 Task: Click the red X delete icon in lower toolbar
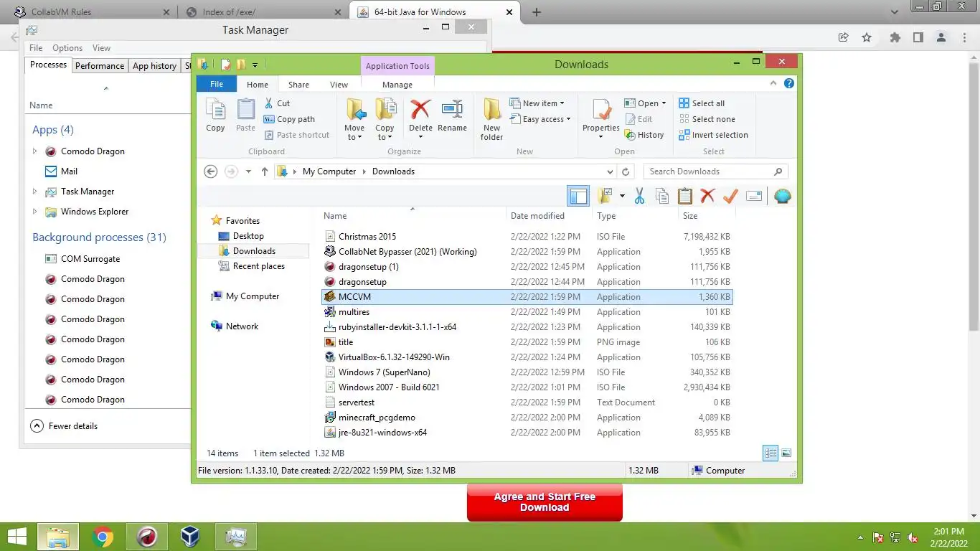point(707,196)
